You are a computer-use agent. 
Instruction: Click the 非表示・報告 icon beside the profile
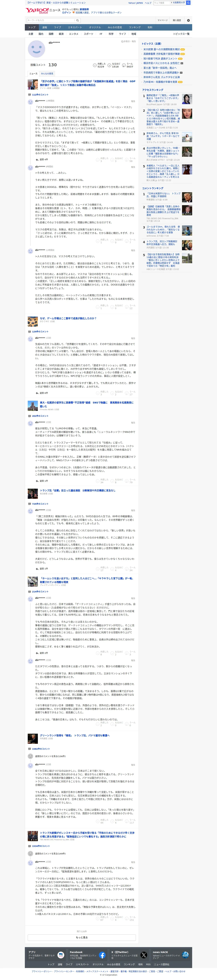tap(122, 41)
